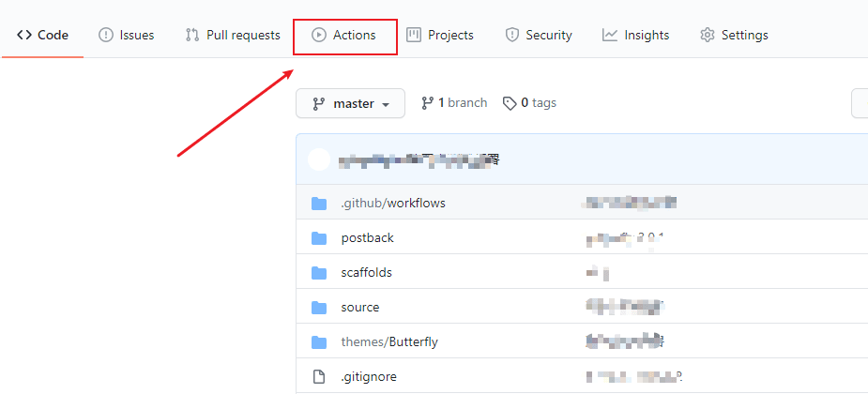Screen dimensions: 868x394
Task: Open the themes/Butterfly folder
Action: (389, 342)
